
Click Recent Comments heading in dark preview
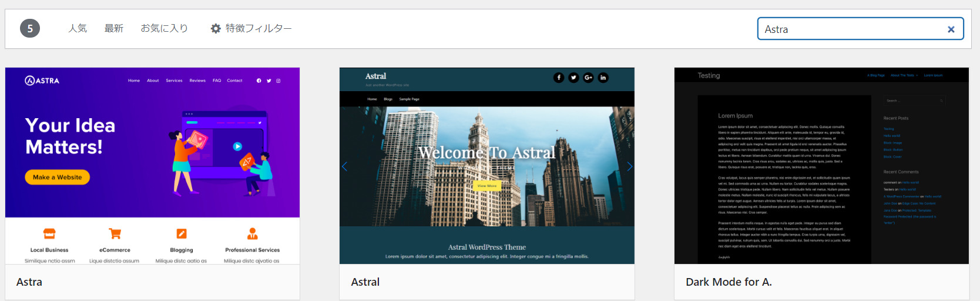coord(901,172)
